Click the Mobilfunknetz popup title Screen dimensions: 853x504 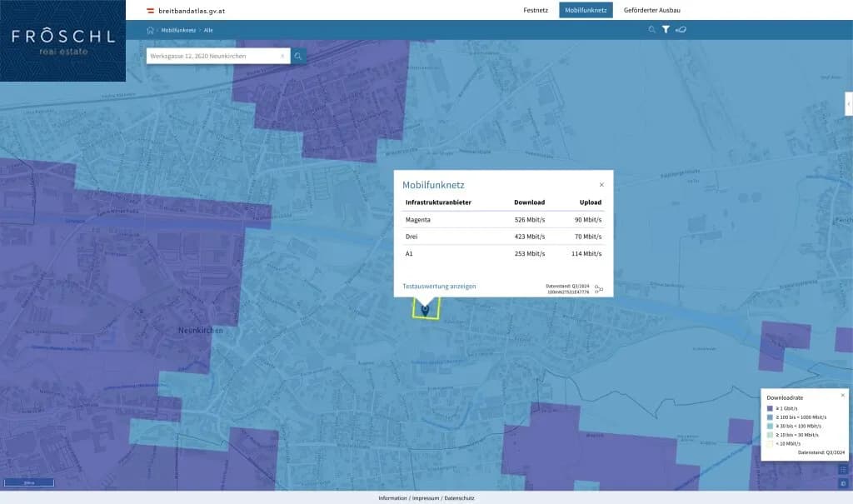(433, 185)
